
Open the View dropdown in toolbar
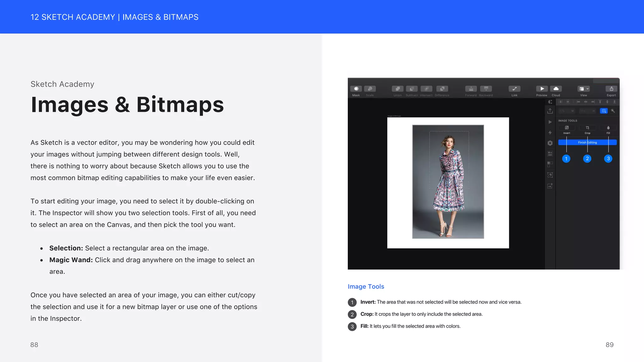click(x=584, y=89)
